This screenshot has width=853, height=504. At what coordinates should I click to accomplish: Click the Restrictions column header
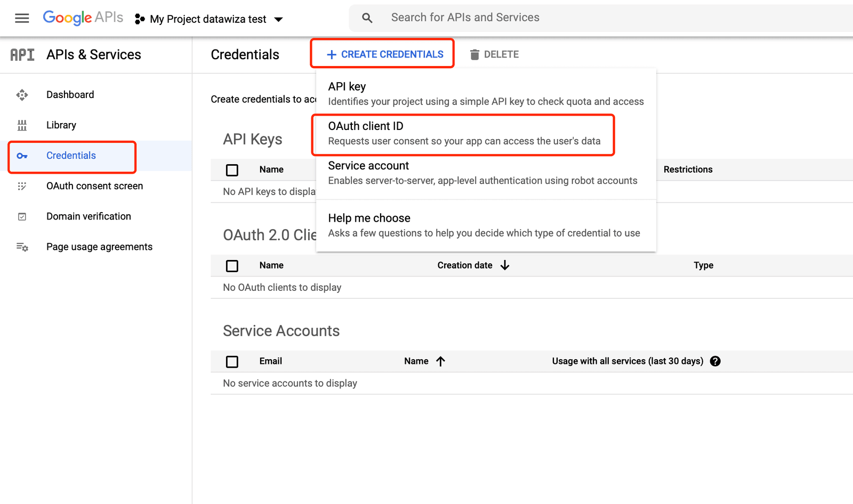point(688,169)
